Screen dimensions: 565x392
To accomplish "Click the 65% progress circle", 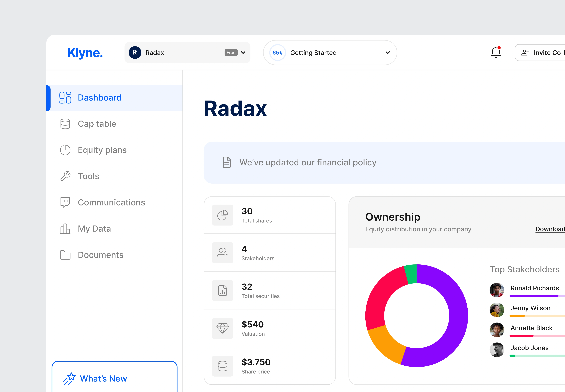I will (x=277, y=53).
